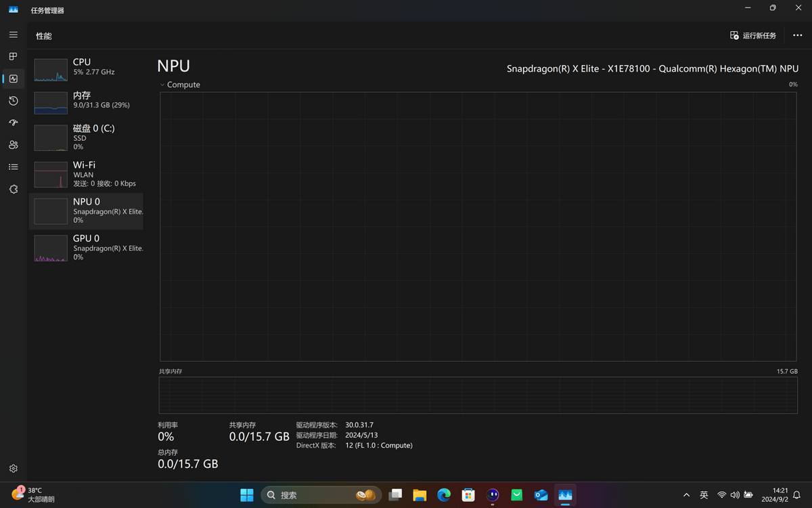
Task: Select the memory (内存) performance item
Action: tap(86, 100)
